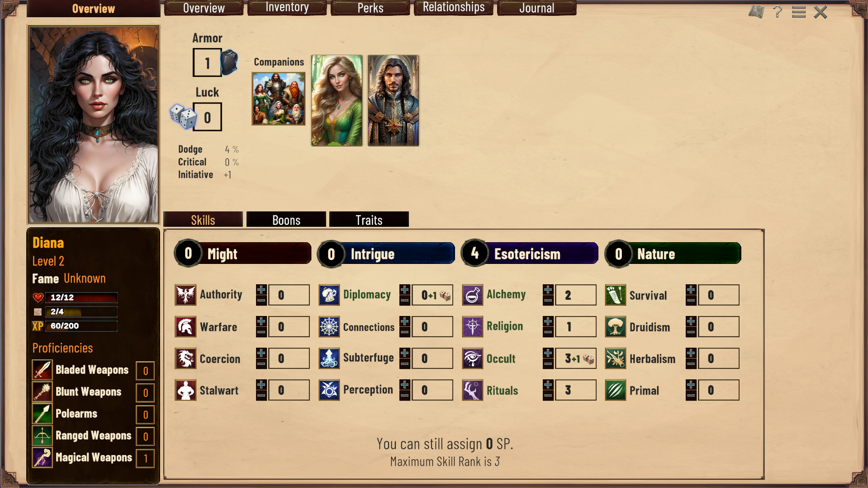Click the Occult eye skill icon
This screenshot has height=488, width=868.
(x=472, y=359)
